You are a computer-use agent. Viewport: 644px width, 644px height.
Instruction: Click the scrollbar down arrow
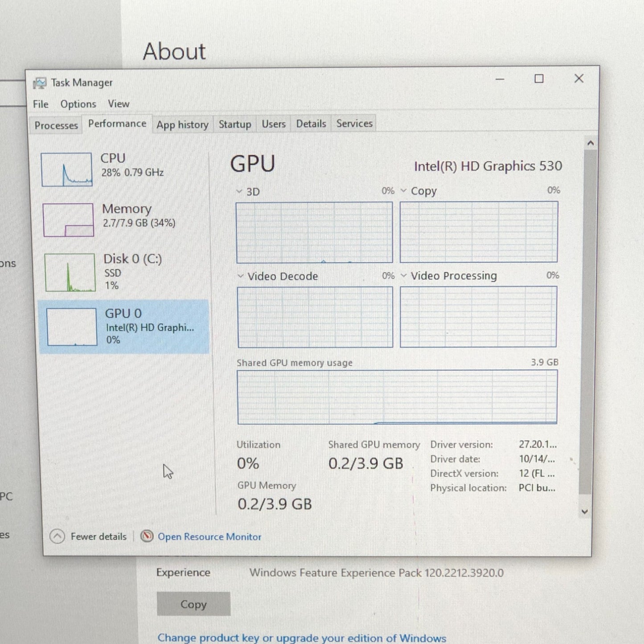pyautogui.click(x=585, y=512)
